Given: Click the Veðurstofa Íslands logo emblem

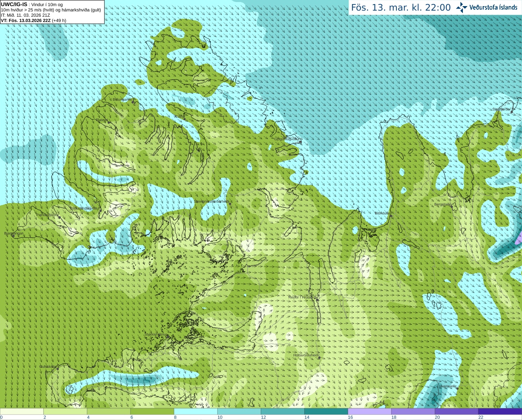Looking at the screenshot, I should [x=462, y=7].
